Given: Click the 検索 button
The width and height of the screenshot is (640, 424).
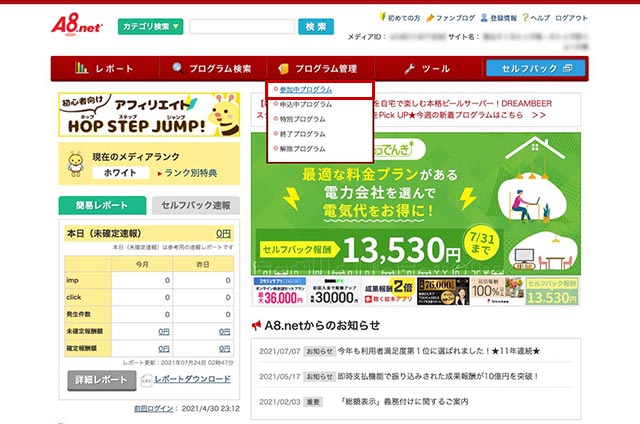Looking at the screenshot, I should (316, 27).
